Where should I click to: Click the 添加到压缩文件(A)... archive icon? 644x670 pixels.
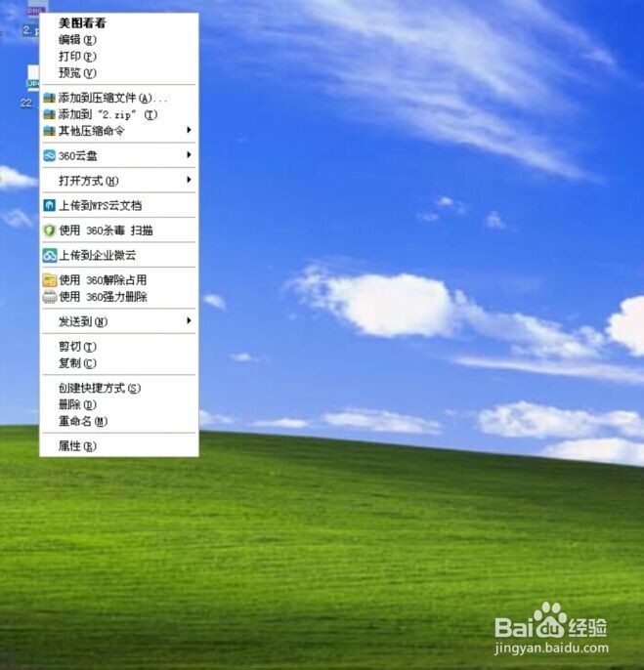tap(50, 99)
